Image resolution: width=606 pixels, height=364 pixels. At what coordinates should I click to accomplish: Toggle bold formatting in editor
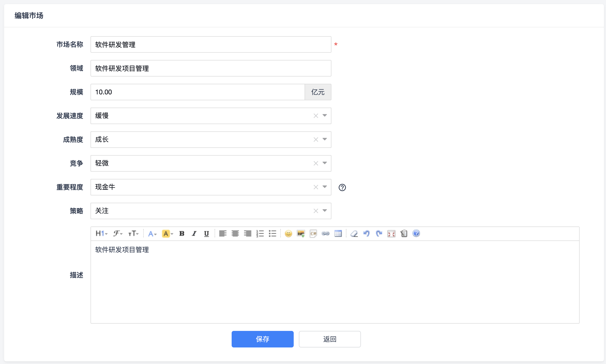pyautogui.click(x=182, y=233)
